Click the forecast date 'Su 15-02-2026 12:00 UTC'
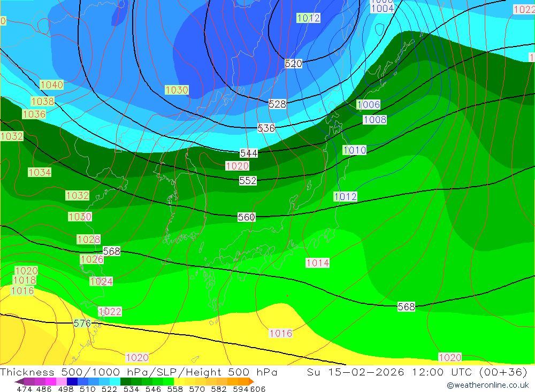Screen dimensions: 535x392 pyautogui.click(x=389, y=372)
